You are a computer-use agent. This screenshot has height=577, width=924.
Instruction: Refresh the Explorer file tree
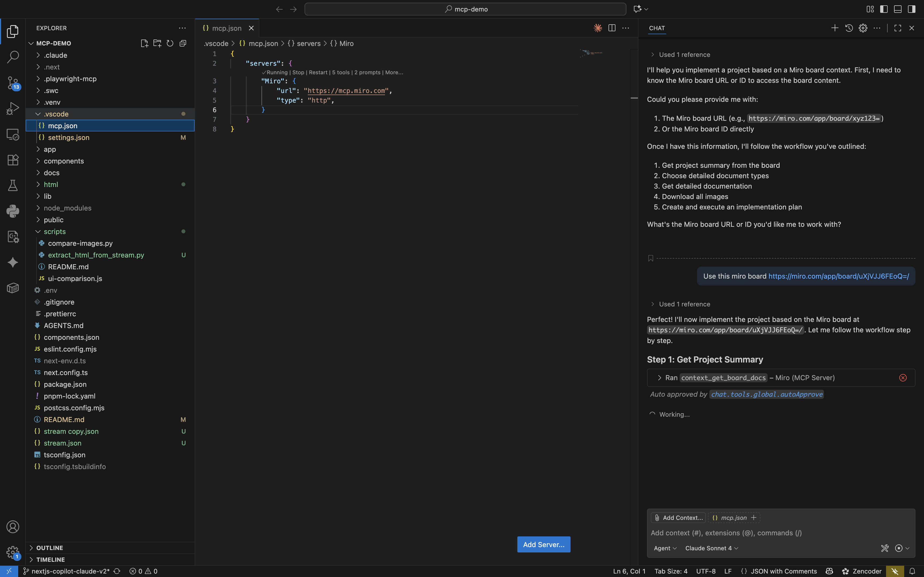[x=170, y=43]
